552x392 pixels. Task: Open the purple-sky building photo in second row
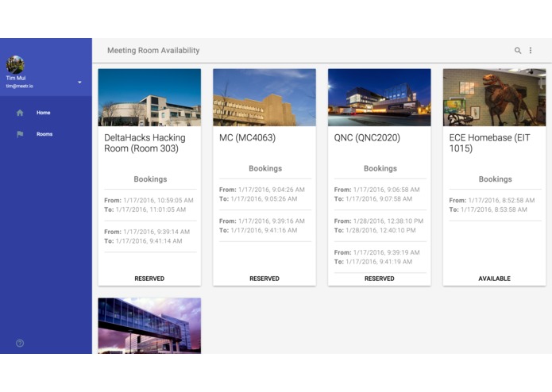tap(149, 325)
